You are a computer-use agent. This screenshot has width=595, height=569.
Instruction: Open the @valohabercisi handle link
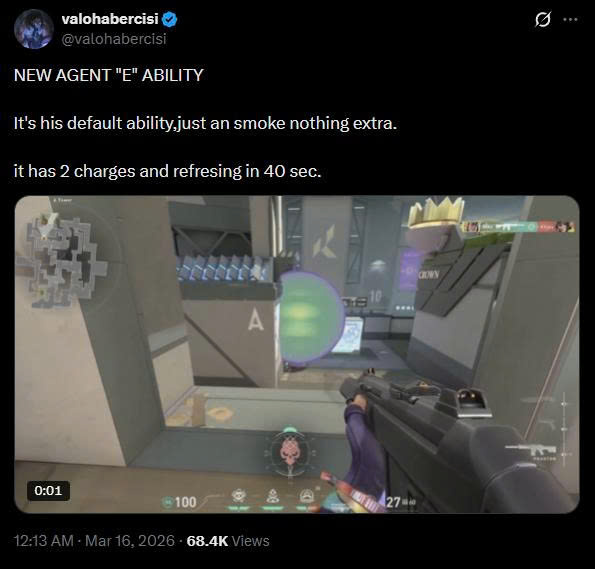[114, 39]
